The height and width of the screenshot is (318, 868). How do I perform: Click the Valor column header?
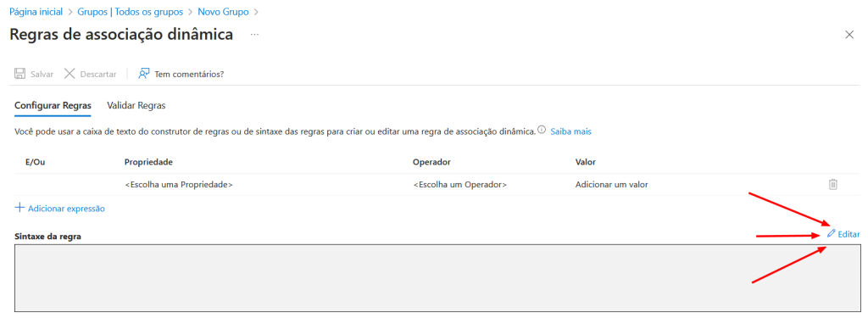click(586, 162)
